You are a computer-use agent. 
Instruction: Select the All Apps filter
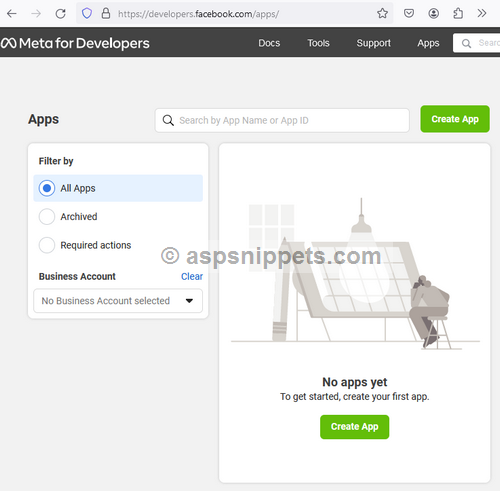[x=118, y=188]
